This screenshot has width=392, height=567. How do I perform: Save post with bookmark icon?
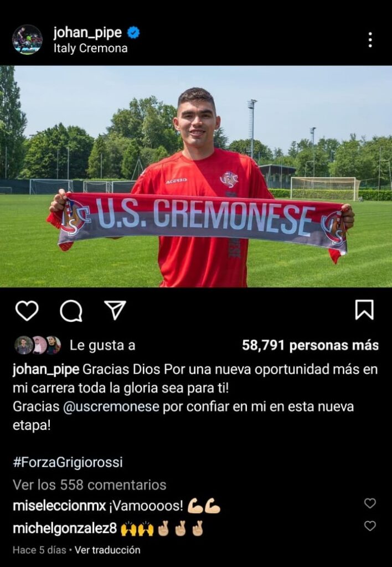click(364, 310)
